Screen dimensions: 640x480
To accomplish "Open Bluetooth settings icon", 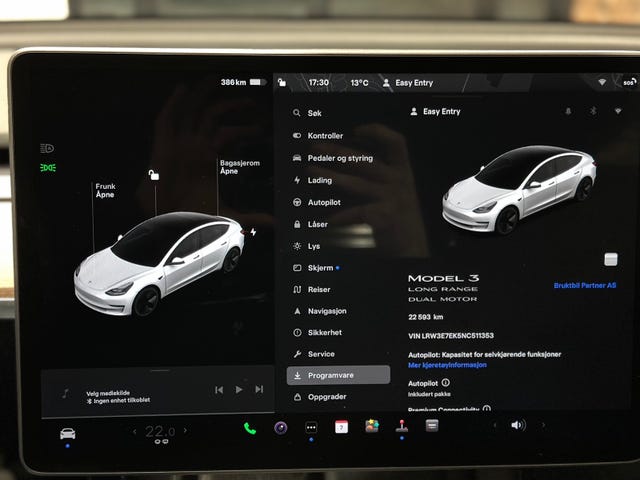I will (594, 111).
